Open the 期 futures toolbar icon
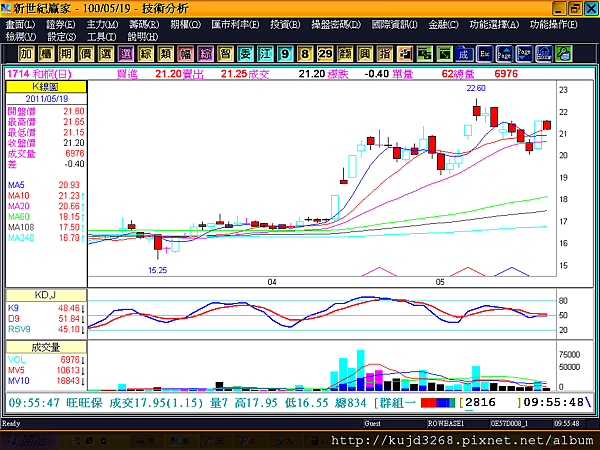Viewport: 600px width, 450px height. (65, 54)
